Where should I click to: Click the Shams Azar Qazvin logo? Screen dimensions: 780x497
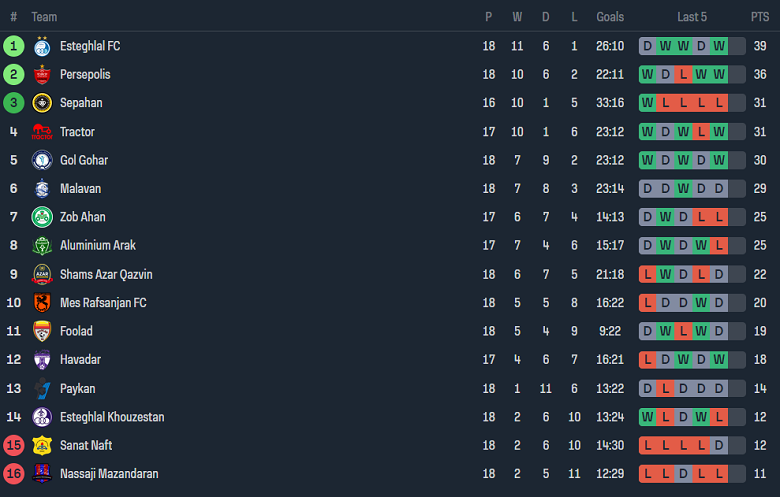click(42, 274)
